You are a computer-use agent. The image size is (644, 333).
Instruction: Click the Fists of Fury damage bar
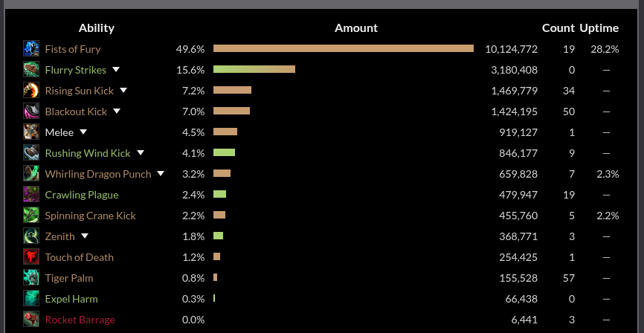[344, 49]
